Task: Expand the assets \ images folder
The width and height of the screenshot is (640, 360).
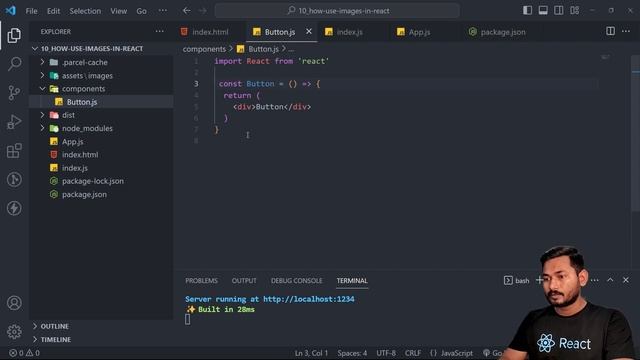Action: coord(101,76)
